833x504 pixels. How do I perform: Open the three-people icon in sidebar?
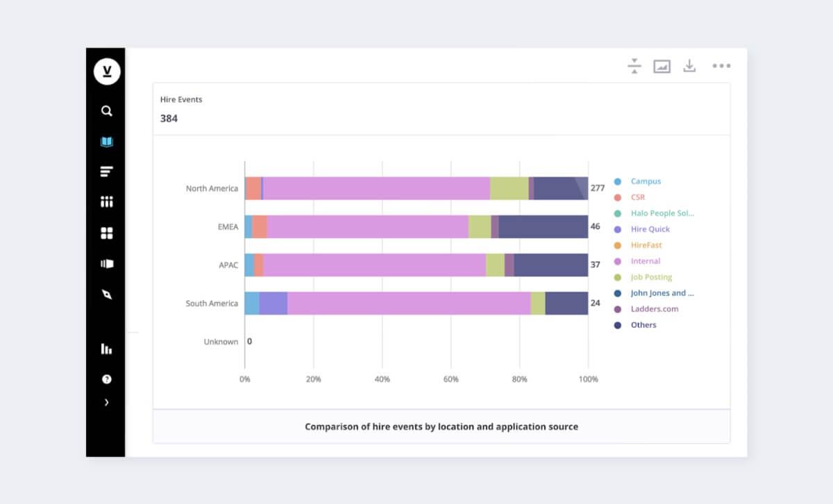click(106, 202)
